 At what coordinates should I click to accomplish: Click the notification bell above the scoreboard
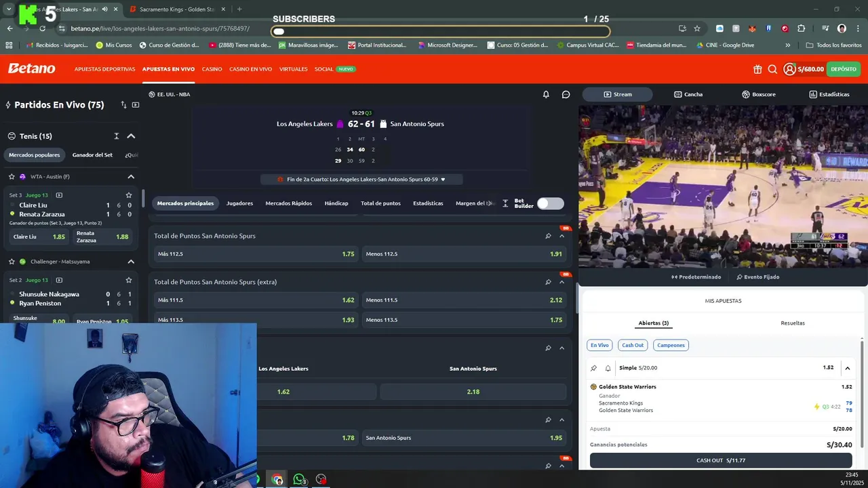click(546, 94)
